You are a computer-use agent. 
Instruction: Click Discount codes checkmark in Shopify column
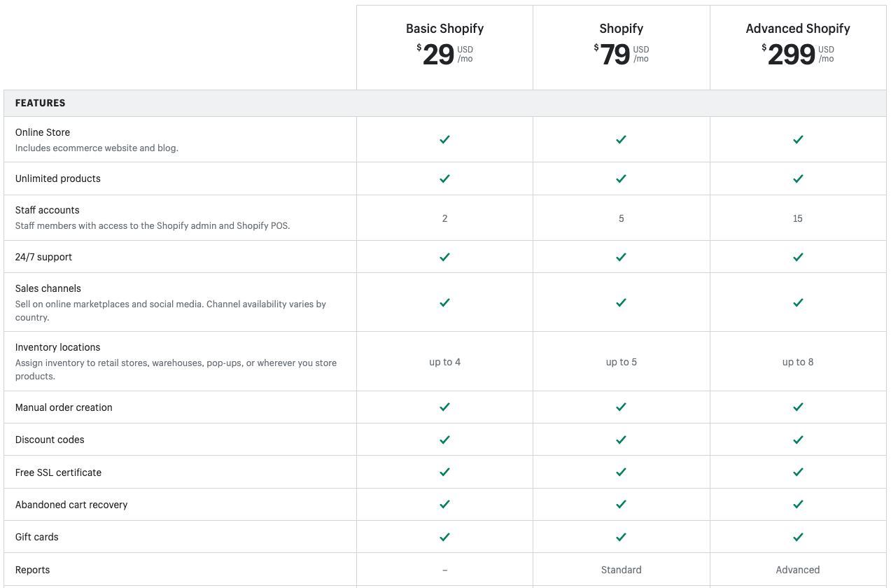pos(621,440)
